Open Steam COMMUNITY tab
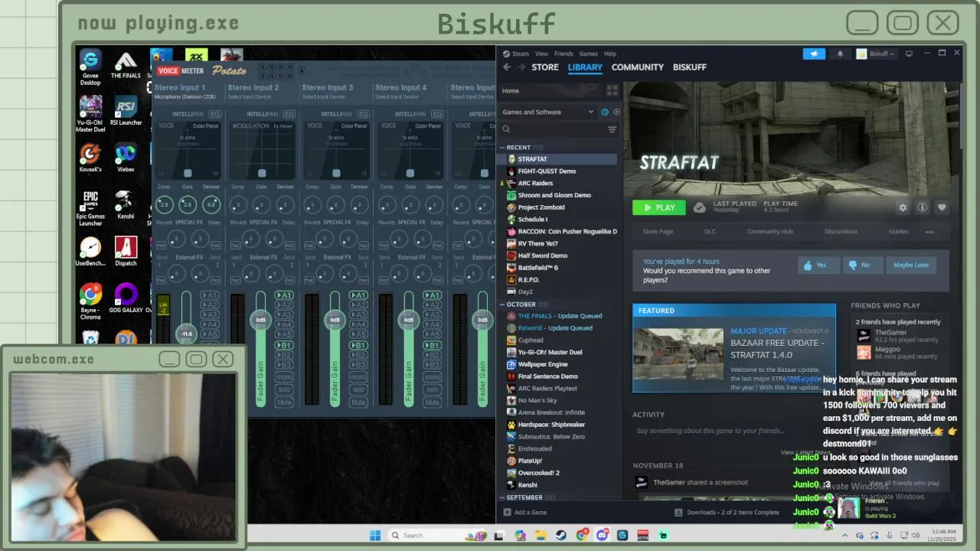The height and width of the screenshot is (551, 980). 638,67
